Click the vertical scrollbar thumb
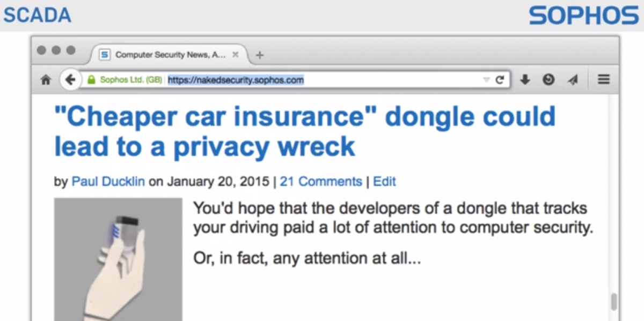Image resolution: width=644 pixels, height=321 pixels. click(614, 302)
